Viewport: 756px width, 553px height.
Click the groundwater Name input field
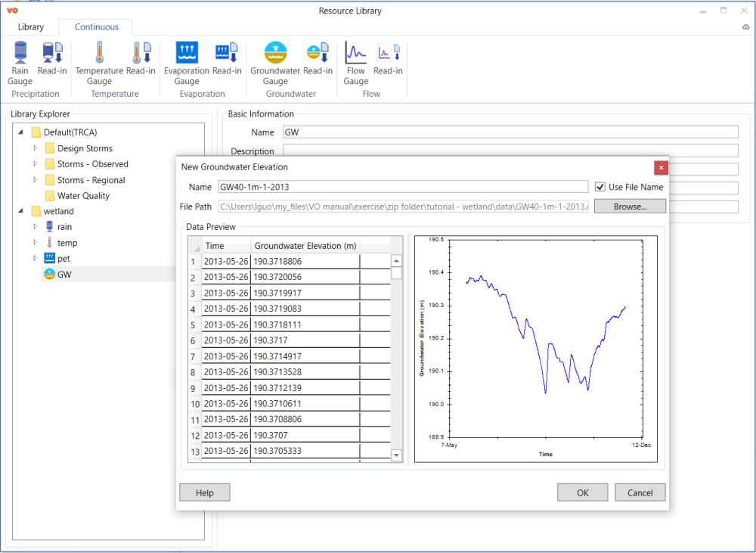(402, 187)
